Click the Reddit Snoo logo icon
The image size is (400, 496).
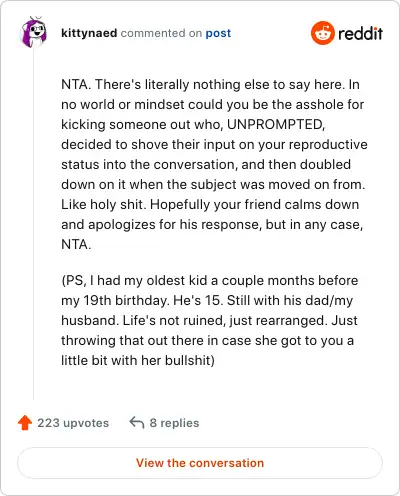click(x=322, y=33)
